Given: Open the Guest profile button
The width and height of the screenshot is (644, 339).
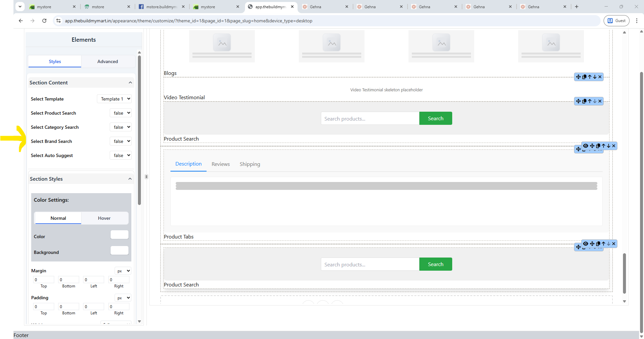Looking at the screenshot, I should click(x=616, y=21).
